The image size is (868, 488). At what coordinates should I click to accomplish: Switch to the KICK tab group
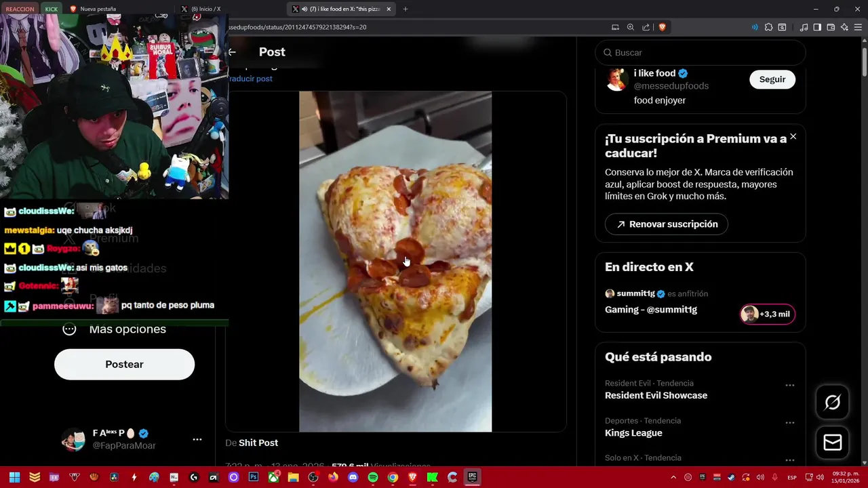tap(52, 9)
